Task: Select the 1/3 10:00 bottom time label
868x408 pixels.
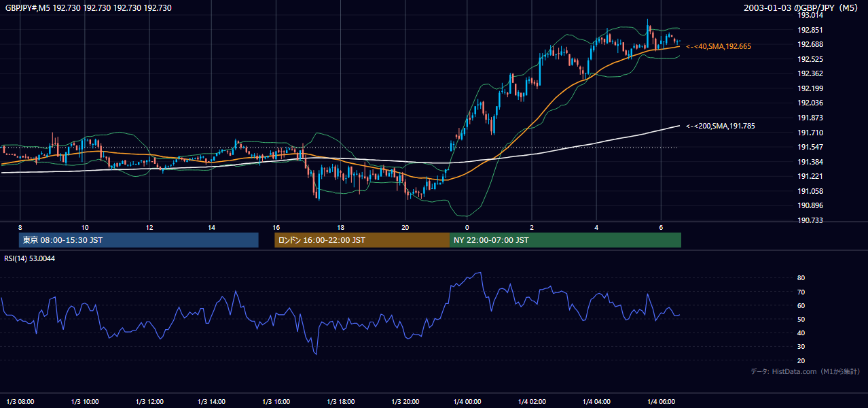Action: coord(85,401)
